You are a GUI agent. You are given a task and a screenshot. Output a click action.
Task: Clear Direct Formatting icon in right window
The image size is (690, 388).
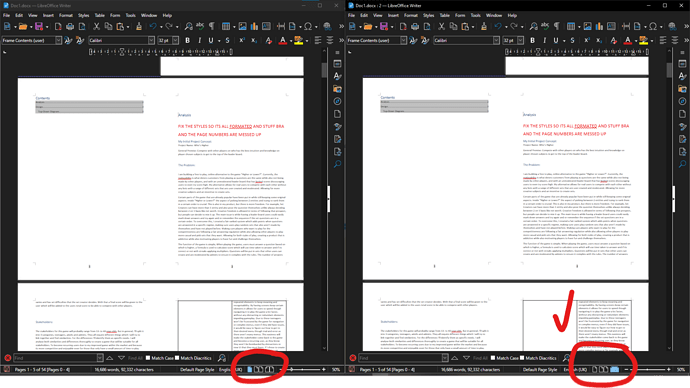click(x=613, y=40)
